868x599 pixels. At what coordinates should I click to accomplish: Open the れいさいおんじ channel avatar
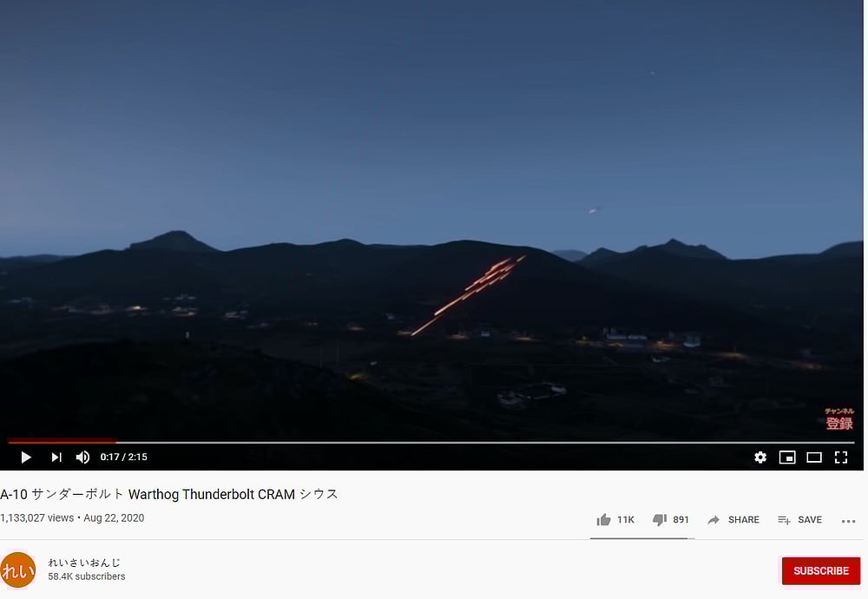coord(17,569)
